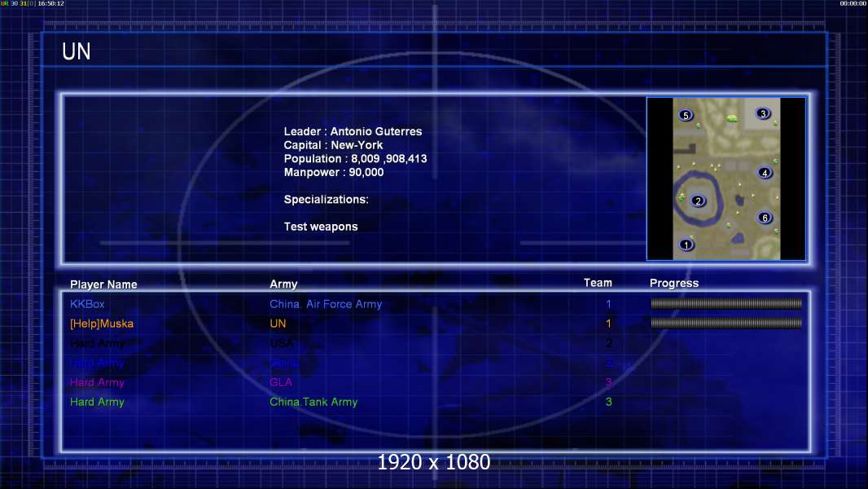
Task: Select the Hard Army player in the USA row
Action: pos(97,343)
